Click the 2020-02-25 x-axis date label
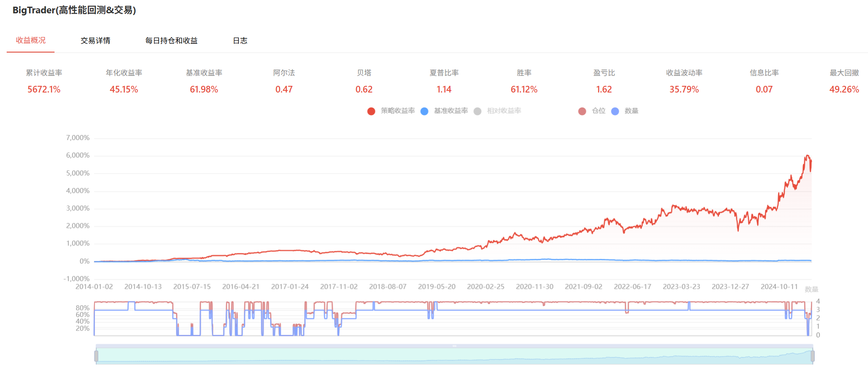 [x=485, y=287]
